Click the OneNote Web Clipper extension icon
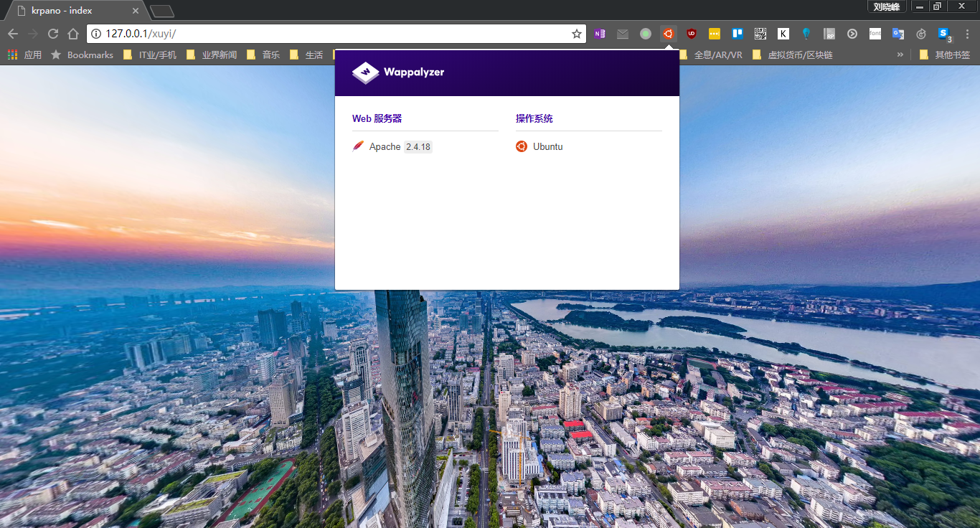The width and height of the screenshot is (980, 528). tap(600, 34)
